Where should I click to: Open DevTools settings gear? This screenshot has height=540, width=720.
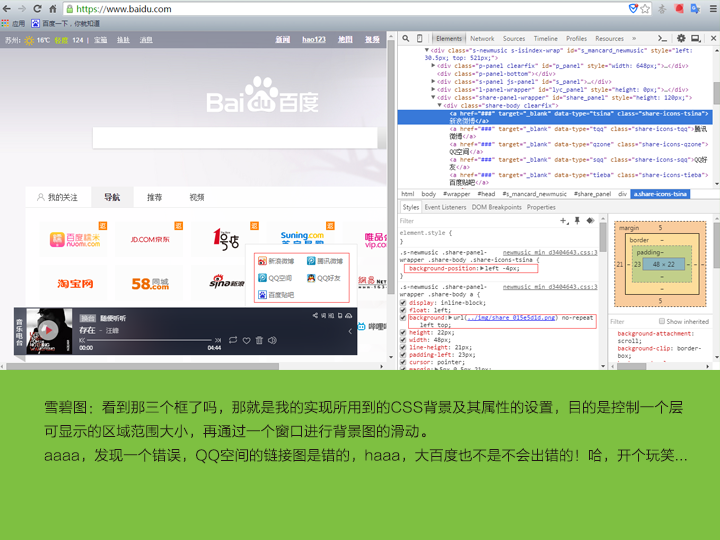(x=681, y=39)
